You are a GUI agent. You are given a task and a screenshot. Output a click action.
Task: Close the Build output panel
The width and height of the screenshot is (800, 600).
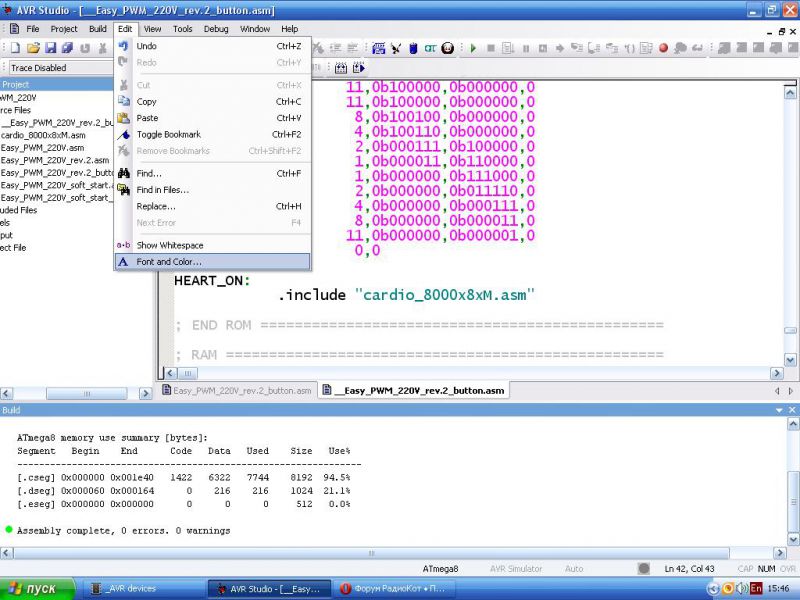pyautogui.click(x=792, y=410)
